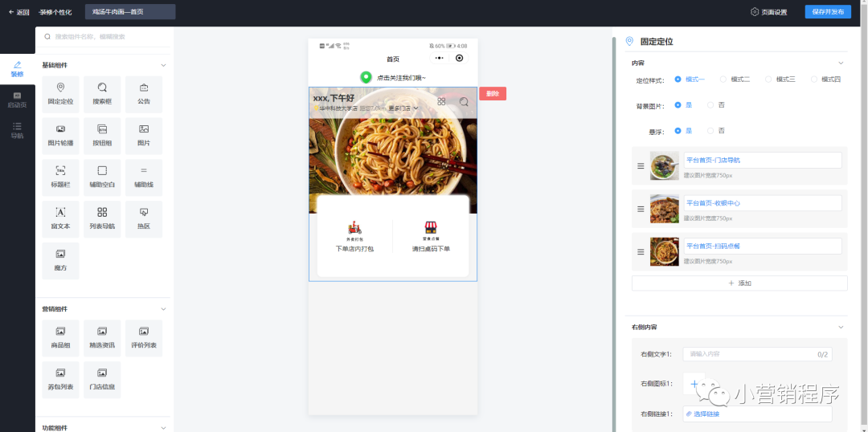Viewport: 868px width, 432px height.
Task: Select 模式二 positioning style
Action: tap(735, 79)
